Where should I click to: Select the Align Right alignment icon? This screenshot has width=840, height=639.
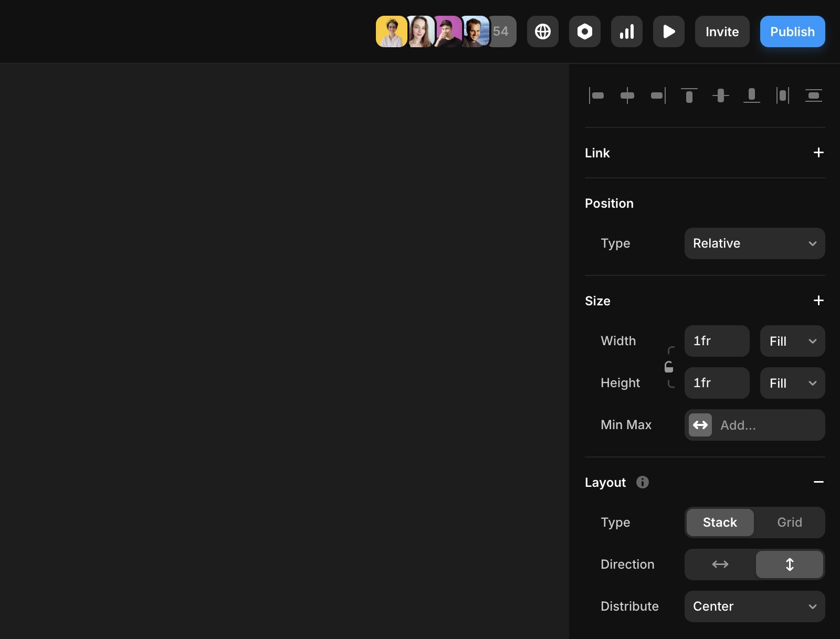click(658, 96)
